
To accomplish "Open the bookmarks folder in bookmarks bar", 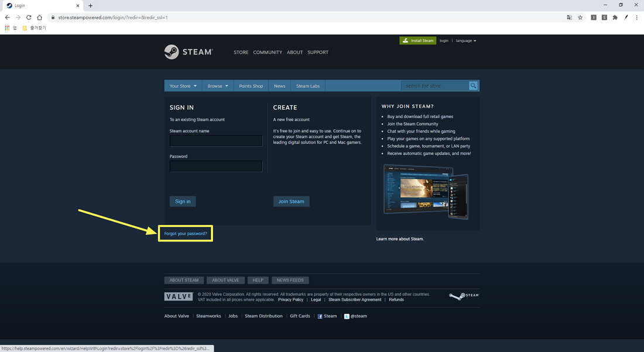I will [x=34, y=28].
